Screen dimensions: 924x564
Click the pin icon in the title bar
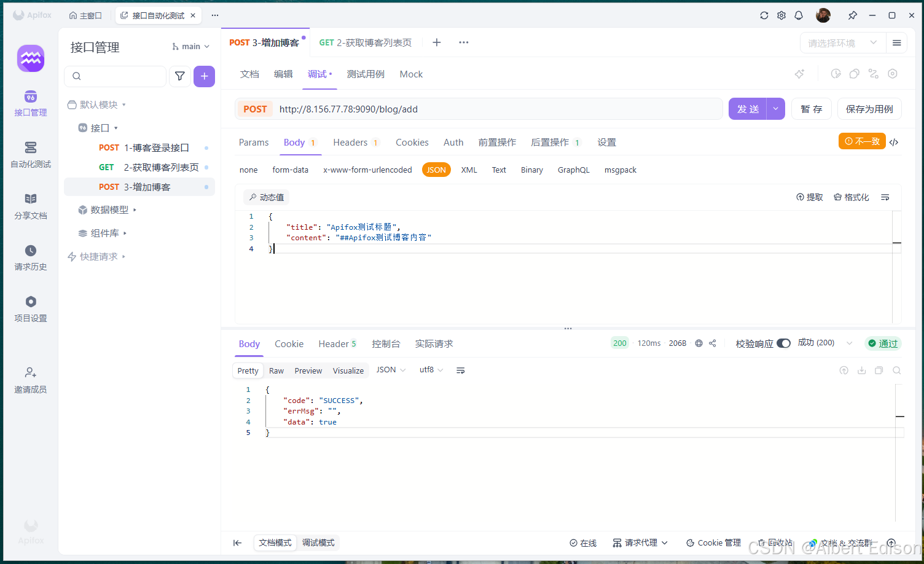pyautogui.click(x=853, y=15)
